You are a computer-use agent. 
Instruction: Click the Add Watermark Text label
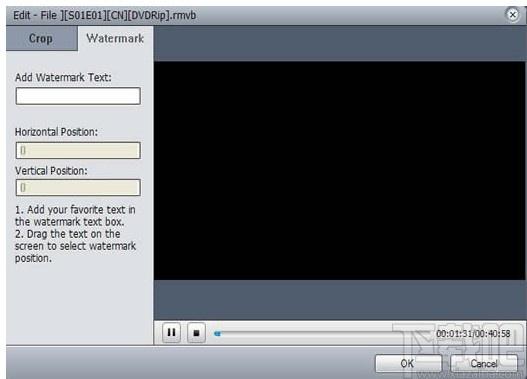63,77
